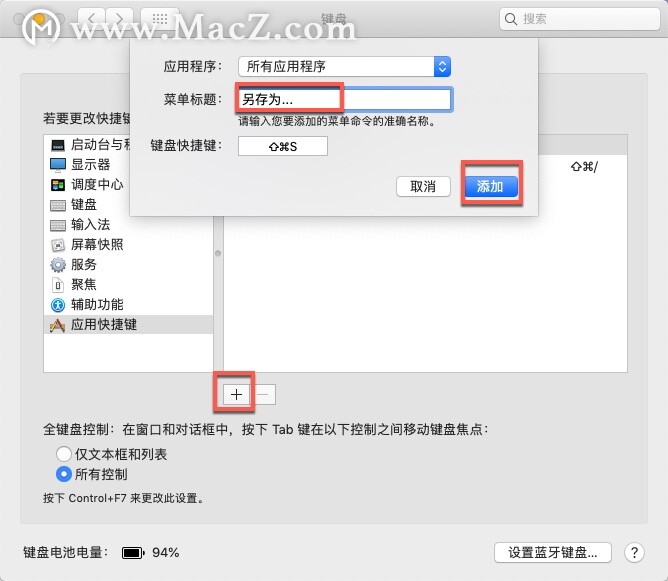668x581 pixels.
Task: Click the blue Add button
Action: [x=491, y=187]
